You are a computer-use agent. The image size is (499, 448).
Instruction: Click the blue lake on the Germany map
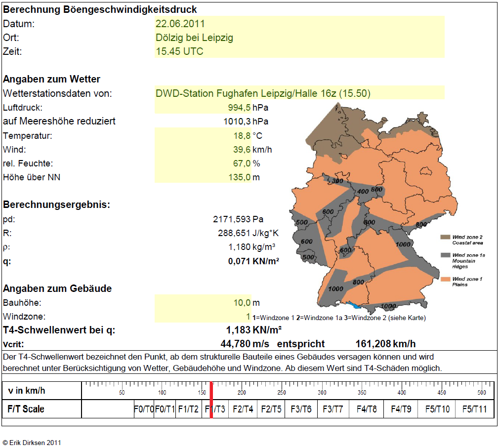pos(354,305)
